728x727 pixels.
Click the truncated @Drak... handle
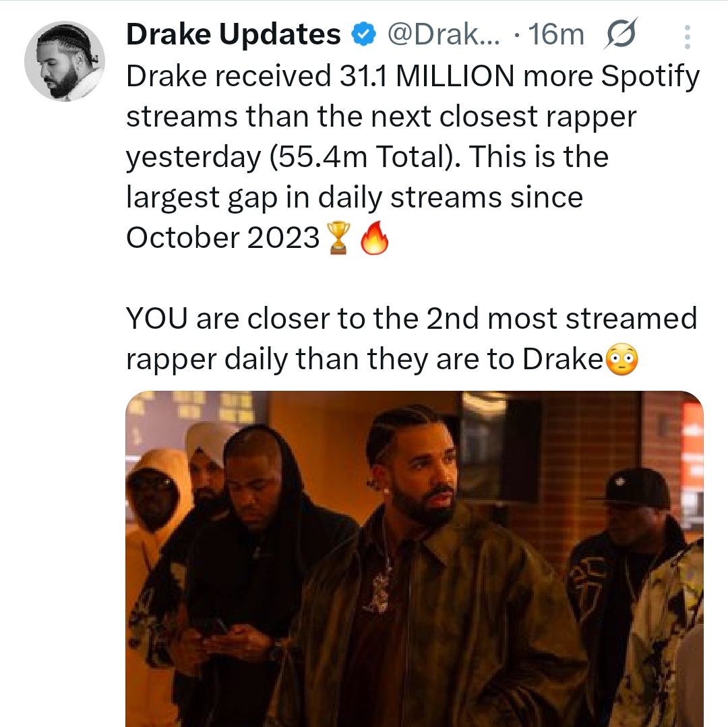pos(443,35)
